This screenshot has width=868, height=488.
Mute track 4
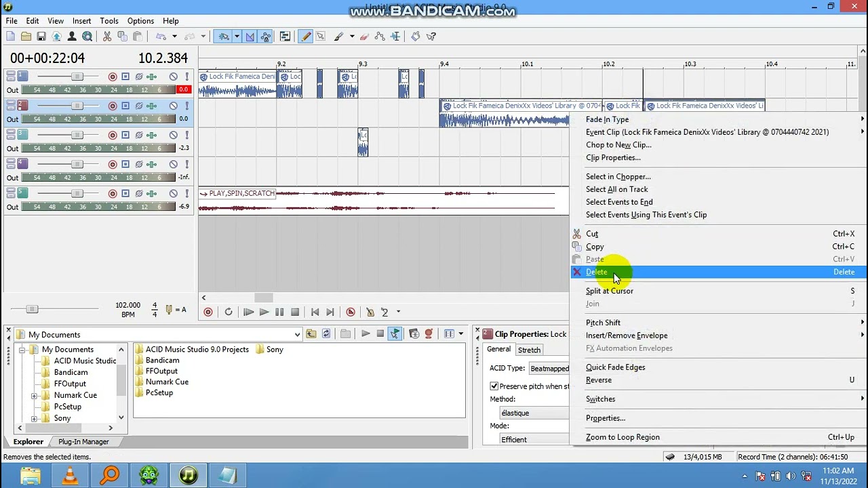click(x=174, y=165)
